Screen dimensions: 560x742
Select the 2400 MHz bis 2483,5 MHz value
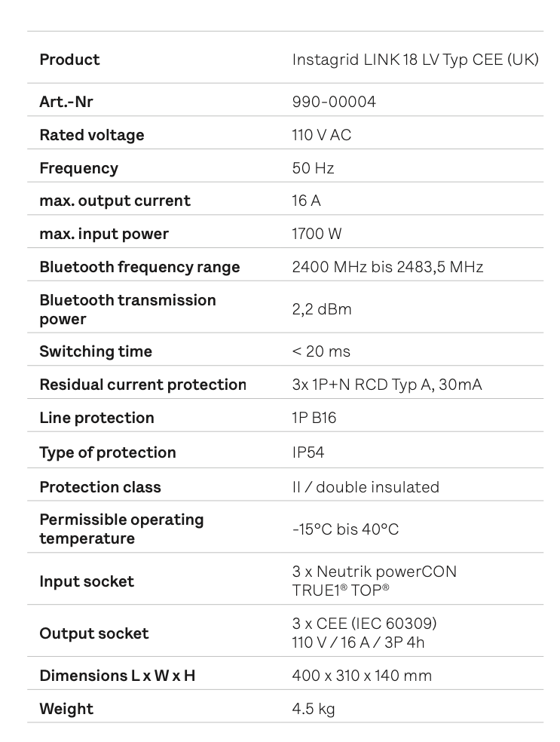(387, 267)
